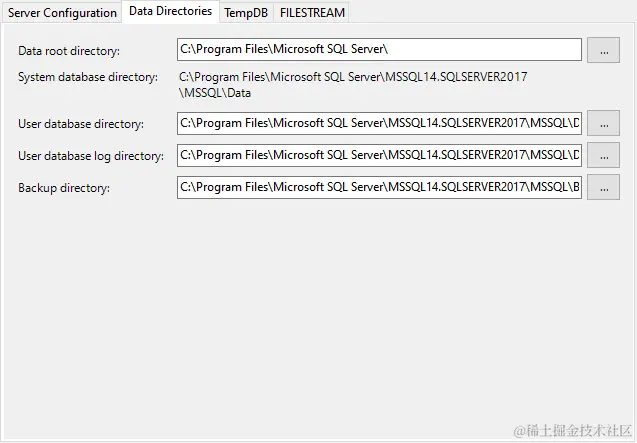This screenshot has width=637, height=443.
Task: Click the "User database log directory:" label
Action: [x=90, y=156]
